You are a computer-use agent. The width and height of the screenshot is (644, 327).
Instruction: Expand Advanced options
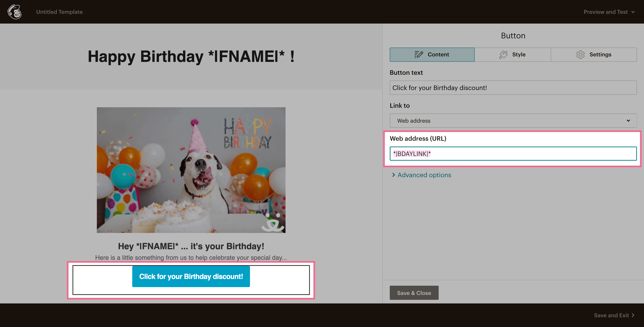tap(424, 175)
